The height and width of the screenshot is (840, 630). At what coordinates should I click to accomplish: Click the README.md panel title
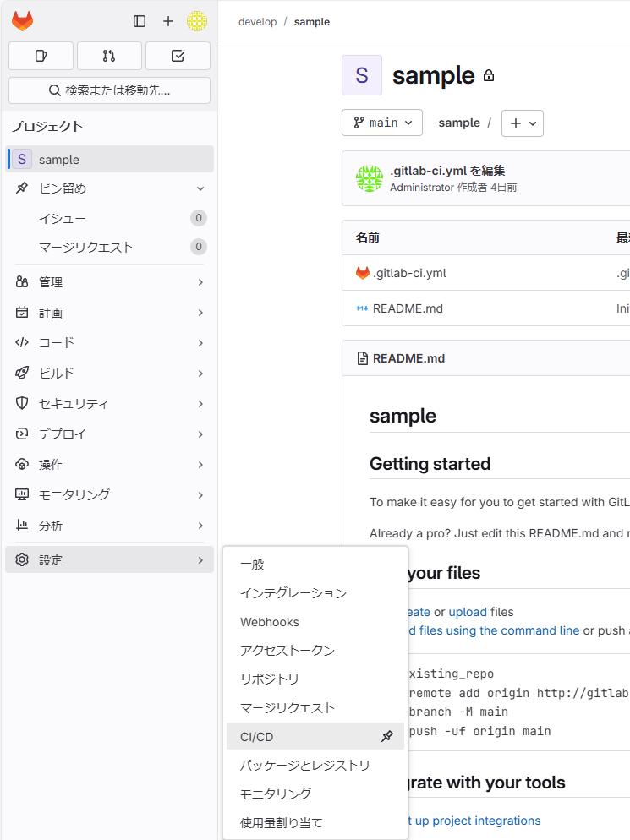coord(409,358)
